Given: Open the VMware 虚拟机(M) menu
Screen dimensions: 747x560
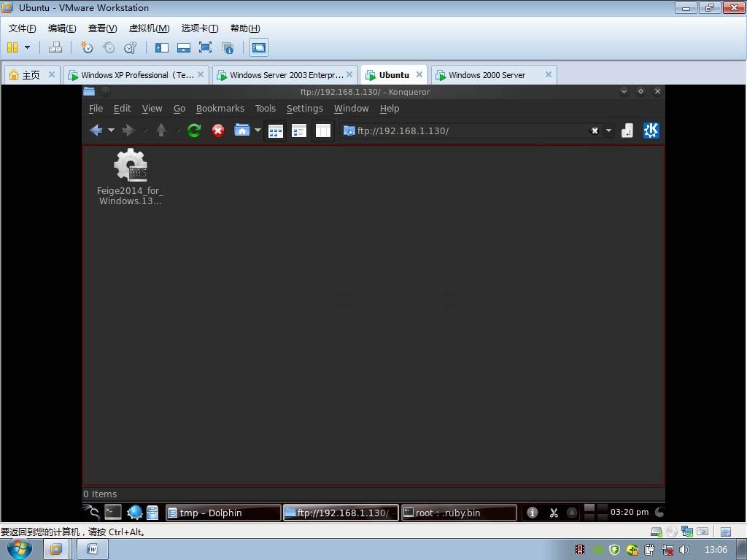Looking at the screenshot, I should tap(149, 28).
